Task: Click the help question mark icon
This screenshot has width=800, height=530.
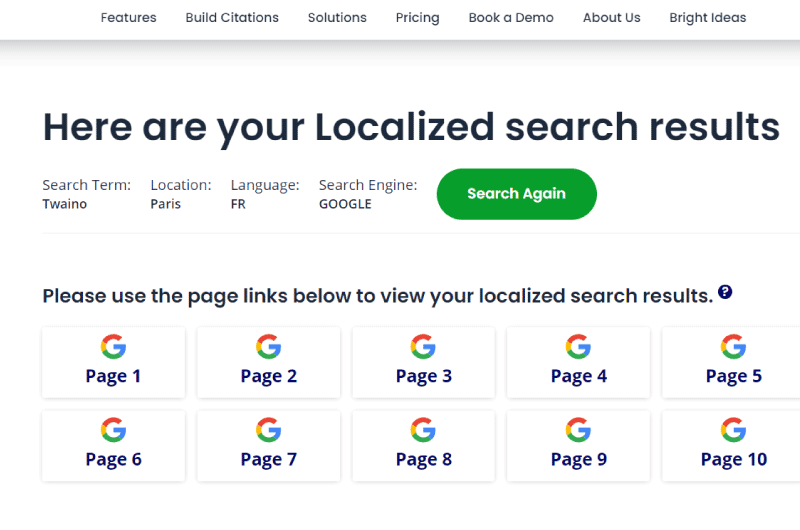Action: pyautogui.click(x=725, y=292)
